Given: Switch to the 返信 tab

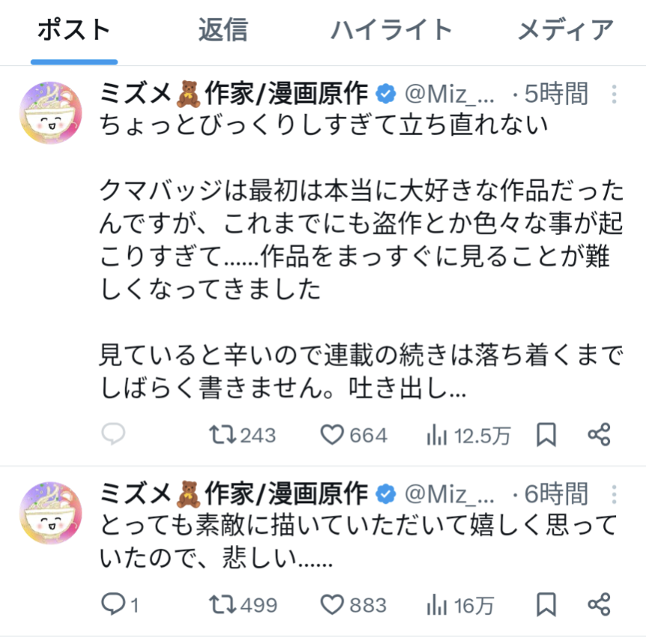Looking at the screenshot, I should [222, 30].
